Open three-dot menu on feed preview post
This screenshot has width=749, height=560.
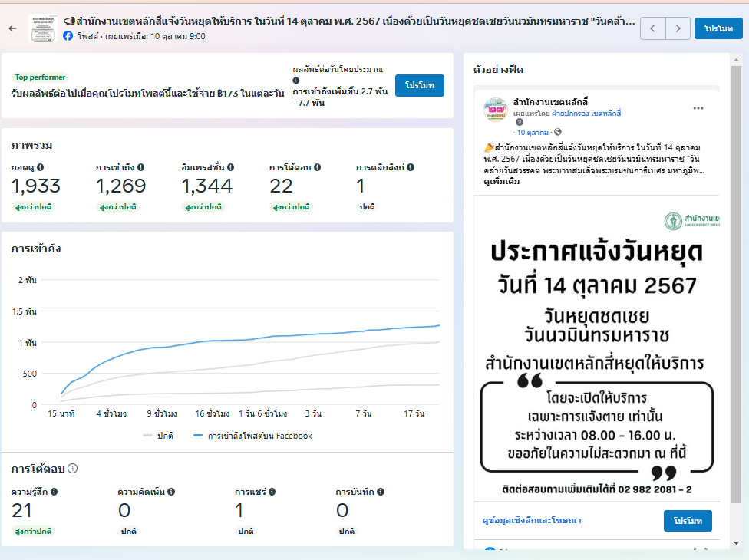(x=698, y=108)
